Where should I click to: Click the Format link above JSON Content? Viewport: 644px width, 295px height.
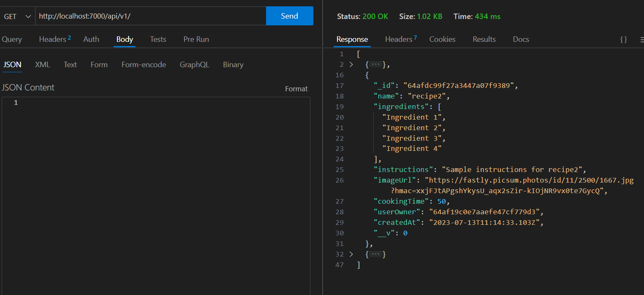[296, 89]
